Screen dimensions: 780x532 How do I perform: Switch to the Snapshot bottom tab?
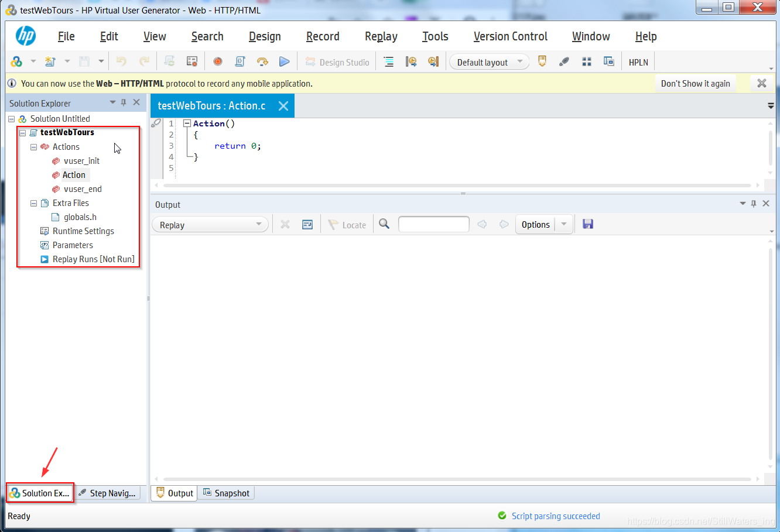226,493
